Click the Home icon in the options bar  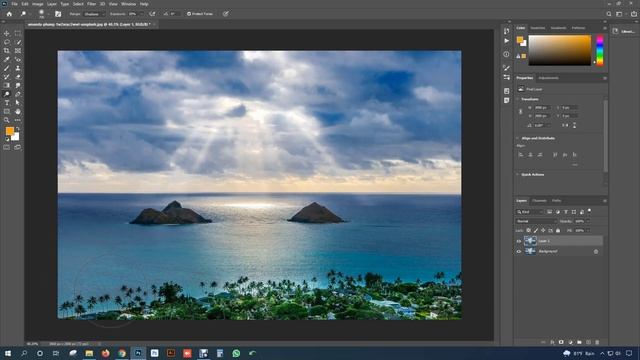point(9,14)
